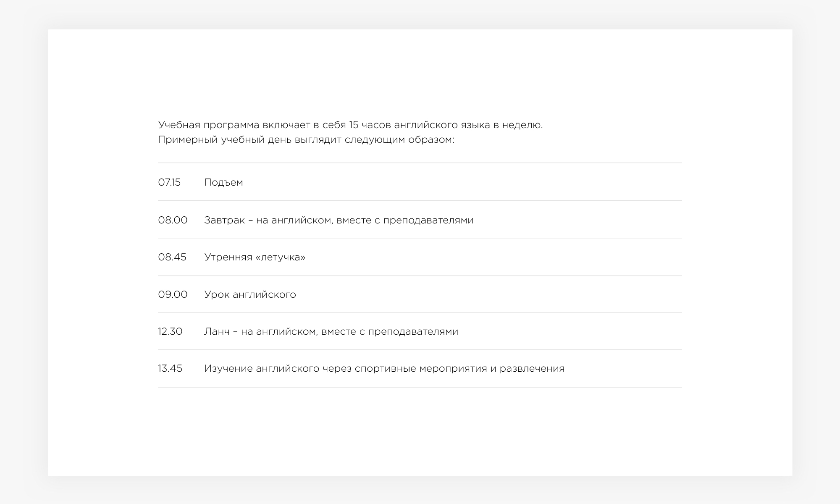Select the Подъем schedule entry
Screen dimensions: 840x504
pyautogui.click(x=223, y=182)
